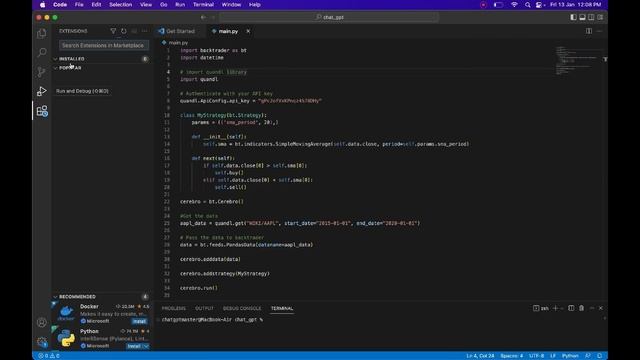The width and height of the screenshot is (640, 360).
Task: Open the Run and Debug view
Action: [x=42, y=91]
